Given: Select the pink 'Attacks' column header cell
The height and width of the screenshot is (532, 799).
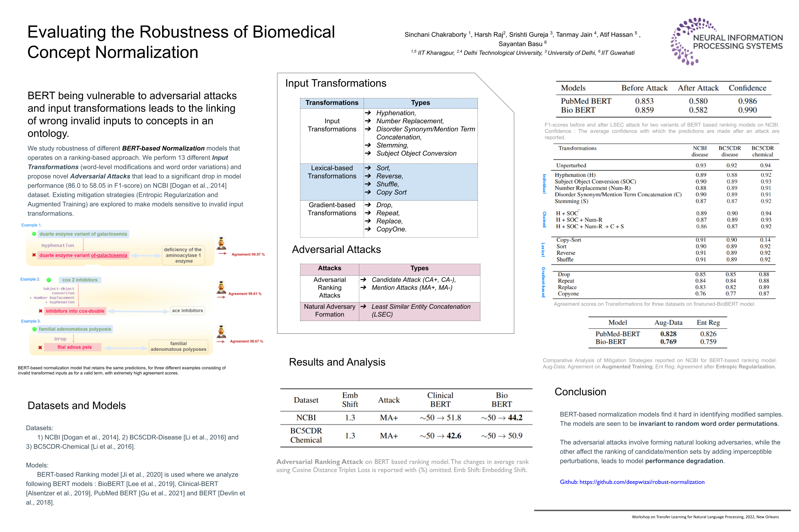Looking at the screenshot, I should pyautogui.click(x=329, y=268).
